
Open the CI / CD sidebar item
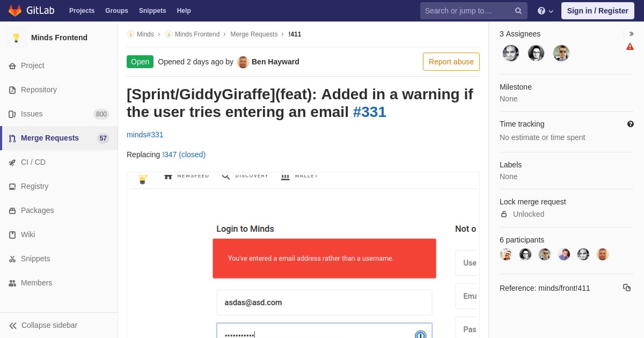59,162
